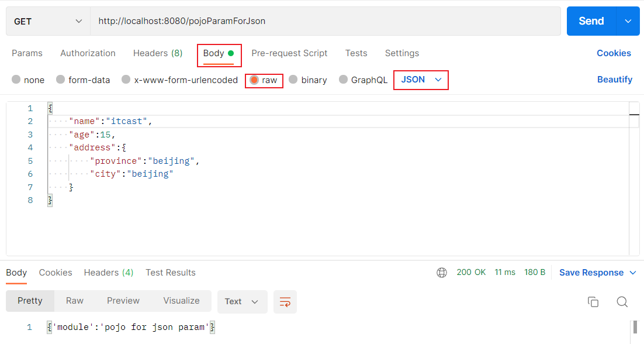Click the Beautify link
Screen dimensions: 644x344
(x=614, y=80)
